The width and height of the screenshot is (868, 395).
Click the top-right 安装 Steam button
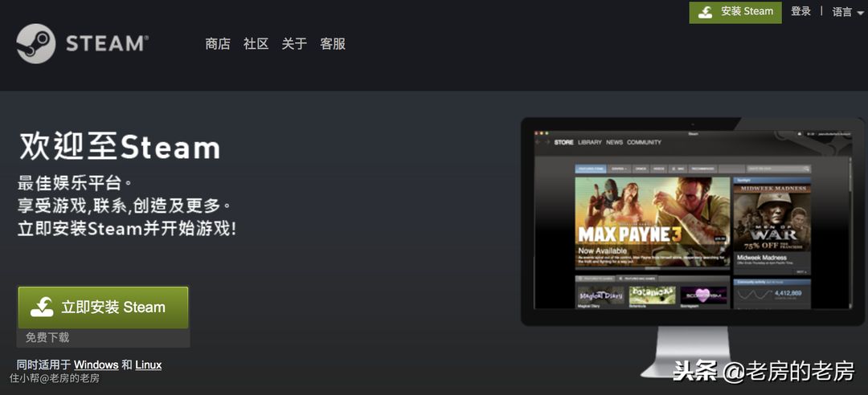click(735, 12)
